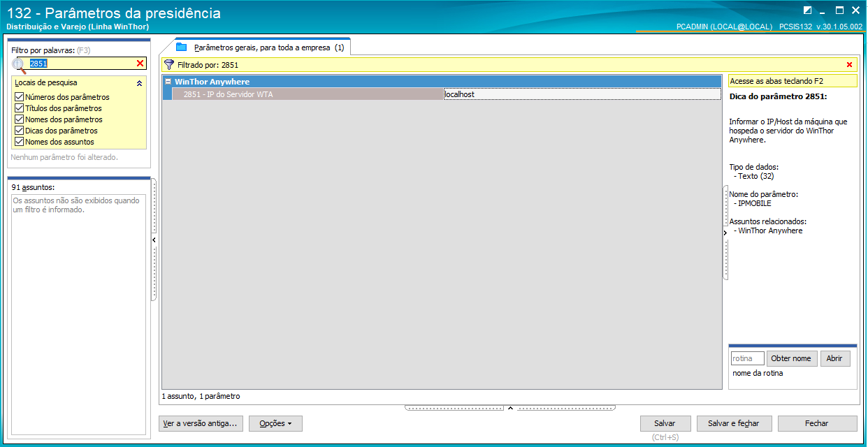Screen dimensions: 868x447
Task: Click the 'WinThor Anywhere' group header
Action: [x=442, y=82]
